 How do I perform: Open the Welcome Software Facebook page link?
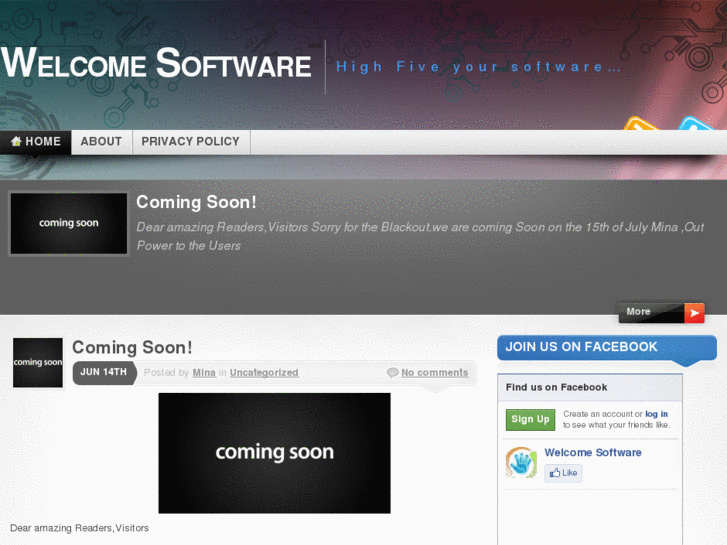(593, 452)
